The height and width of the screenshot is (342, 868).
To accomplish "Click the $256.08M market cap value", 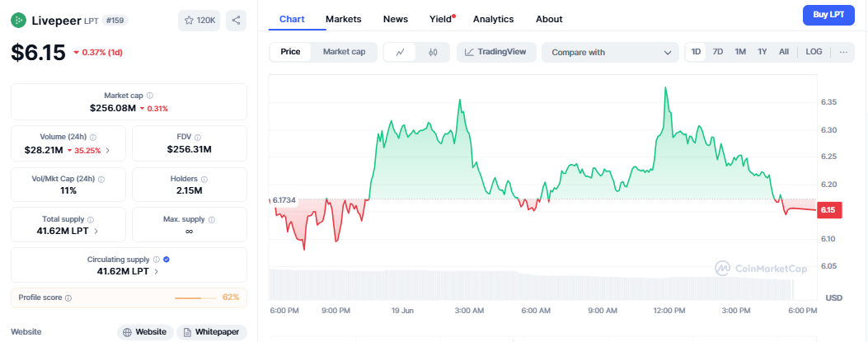I will point(113,108).
